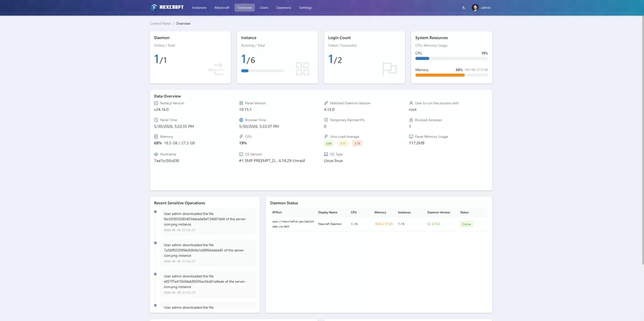Click the Instance card grid icon
Viewport: 644px width, 321px height.
(303, 68)
